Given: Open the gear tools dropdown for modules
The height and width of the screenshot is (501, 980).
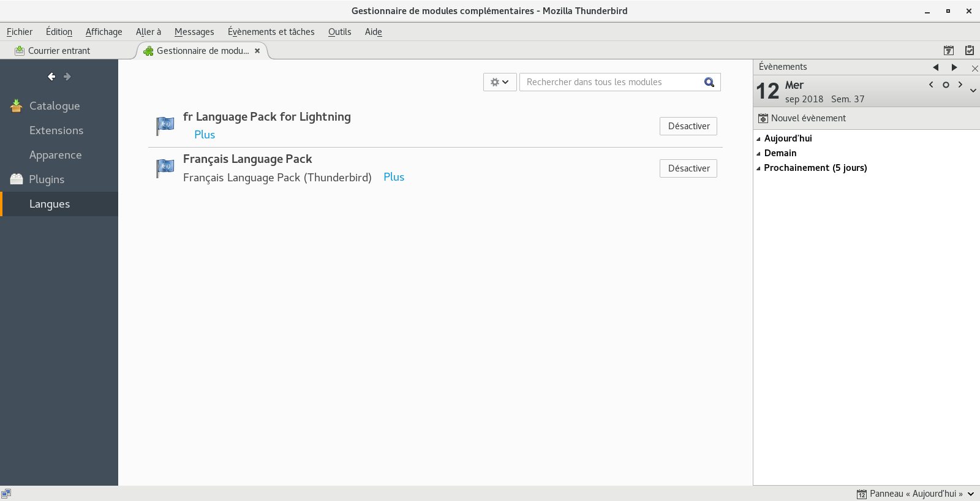Looking at the screenshot, I should [500, 82].
